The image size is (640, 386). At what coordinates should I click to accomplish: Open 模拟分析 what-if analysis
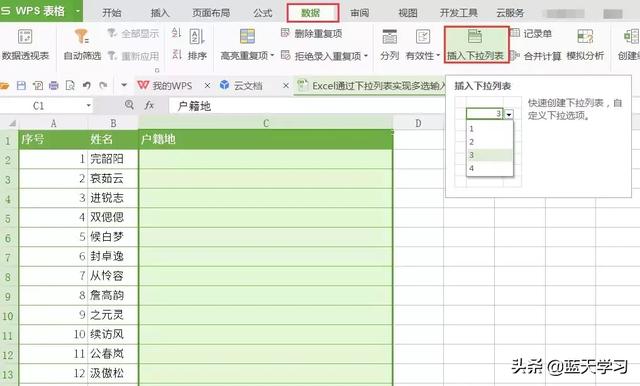coord(585,44)
